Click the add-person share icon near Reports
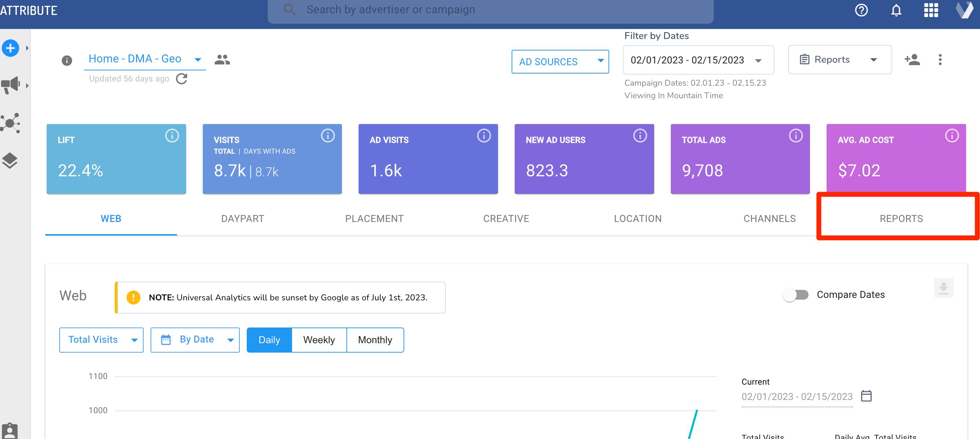Viewport: 980px width, 439px height. pyautogui.click(x=913, y=59)
